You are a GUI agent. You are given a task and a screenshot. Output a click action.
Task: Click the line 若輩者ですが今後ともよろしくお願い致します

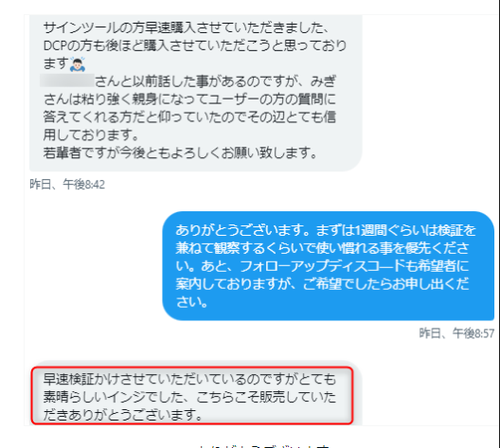[180, 152]
